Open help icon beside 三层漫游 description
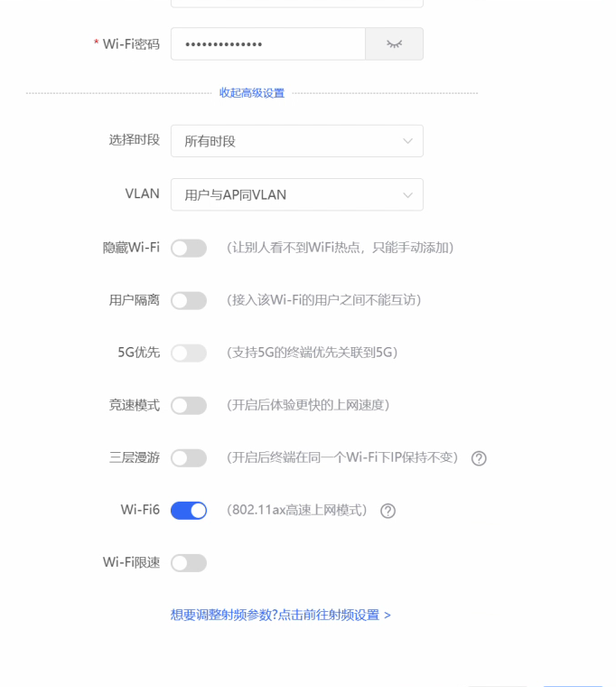 [479, 458]
